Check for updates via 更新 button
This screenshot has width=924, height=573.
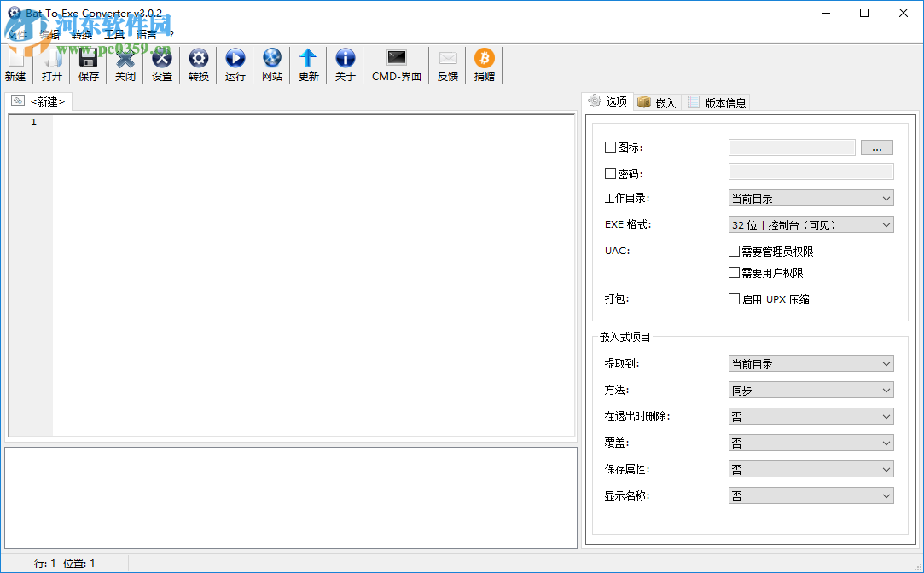tap(308, 65)
